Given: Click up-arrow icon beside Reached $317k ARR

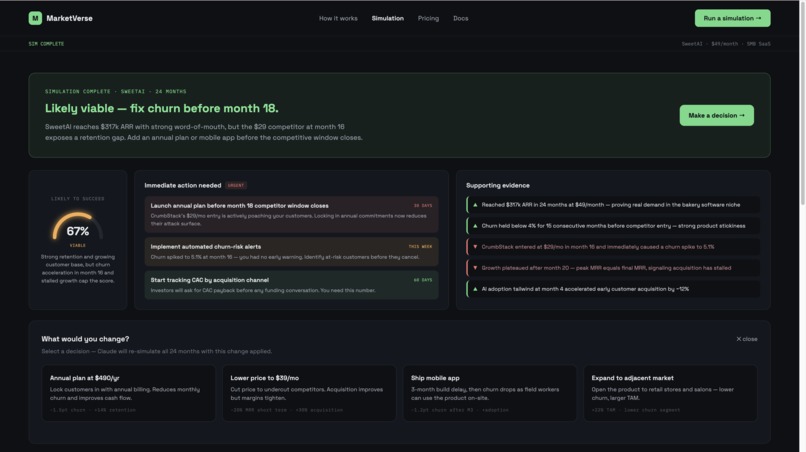Looking at the screenshot, I should coord(475,205).
